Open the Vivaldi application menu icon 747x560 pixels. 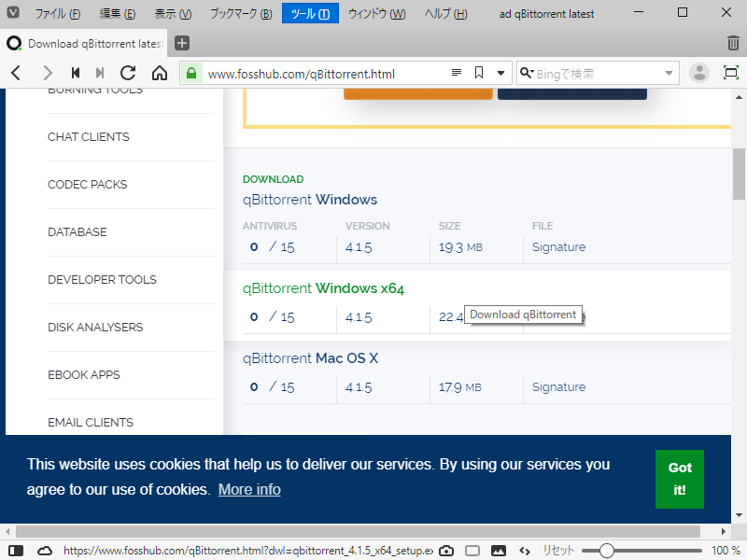point(13,13)
